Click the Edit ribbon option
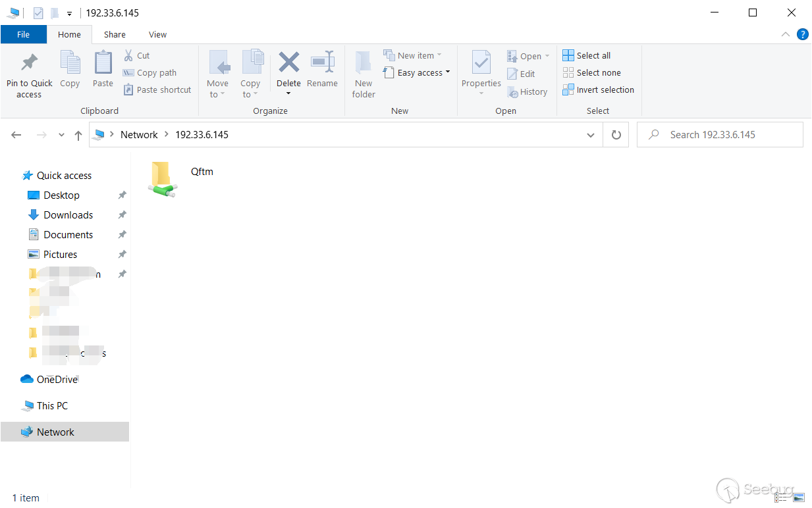 point(521,74)
